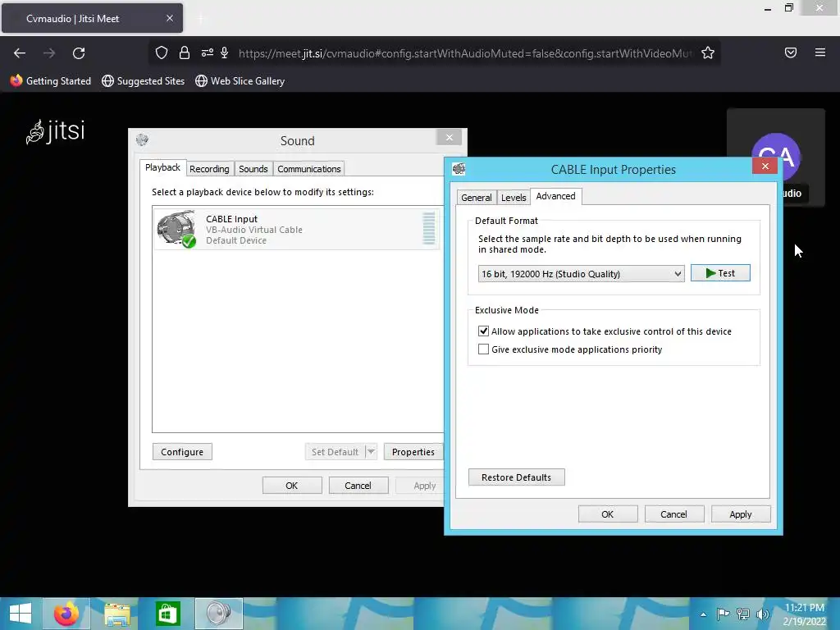The height and width of the screenshot is (630, 840).
Task: Open File Explorer from the taskbar
Action: click(x=116, y=614)
